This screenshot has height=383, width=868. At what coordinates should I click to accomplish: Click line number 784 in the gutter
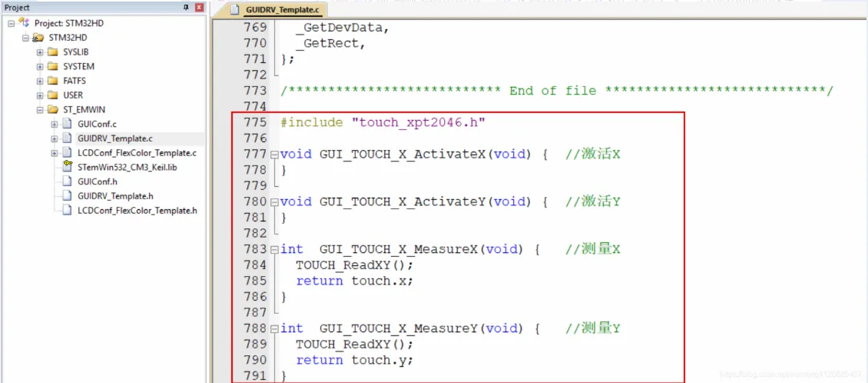click(255, 265)
